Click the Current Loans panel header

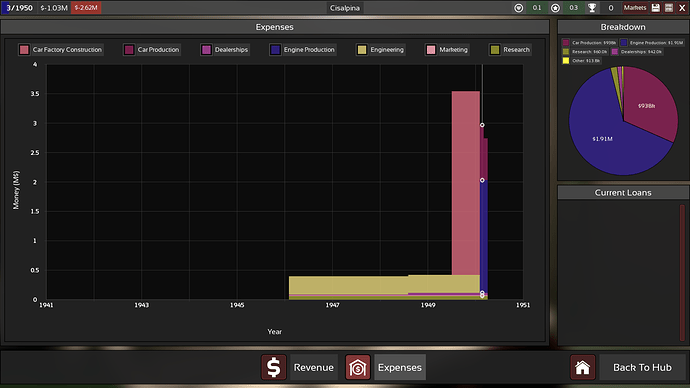[623, 192]
